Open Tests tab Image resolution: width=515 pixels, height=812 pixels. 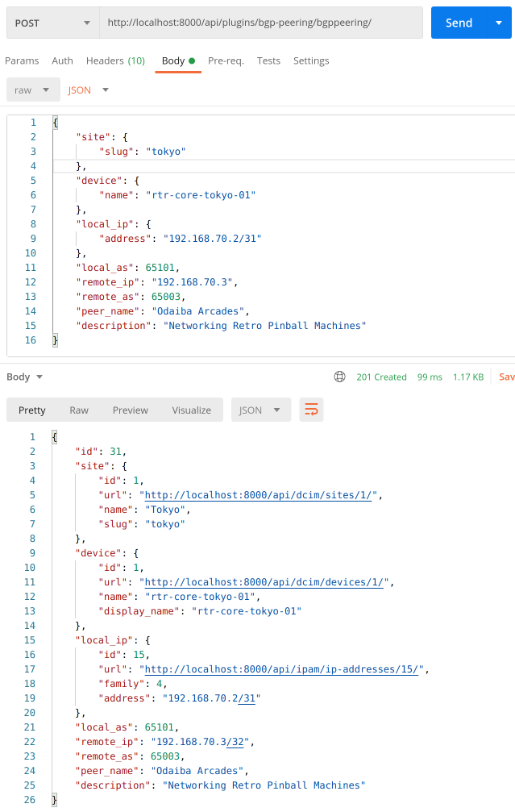pos(268,60)
